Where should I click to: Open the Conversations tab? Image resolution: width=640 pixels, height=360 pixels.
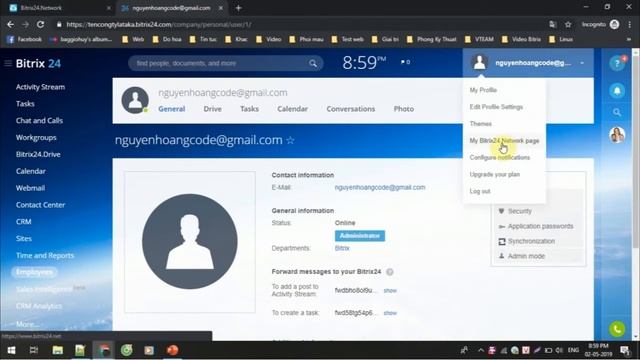(351, 109)
